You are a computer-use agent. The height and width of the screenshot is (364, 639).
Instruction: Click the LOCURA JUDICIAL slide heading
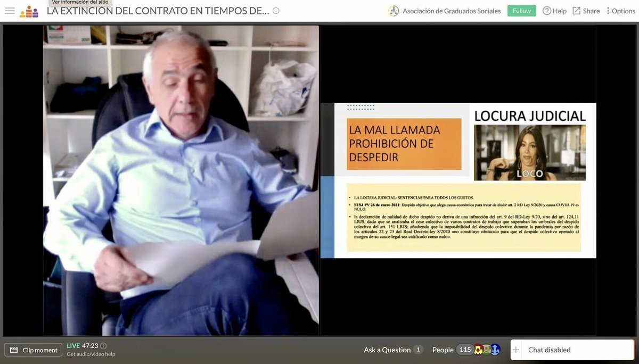coord(530,115)
